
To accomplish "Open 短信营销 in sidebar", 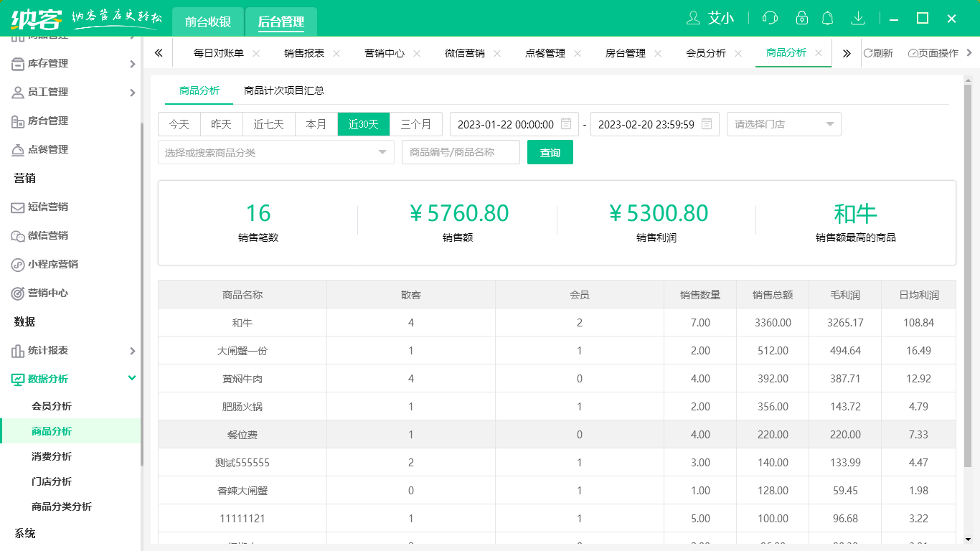I will [x=48, y=207].
